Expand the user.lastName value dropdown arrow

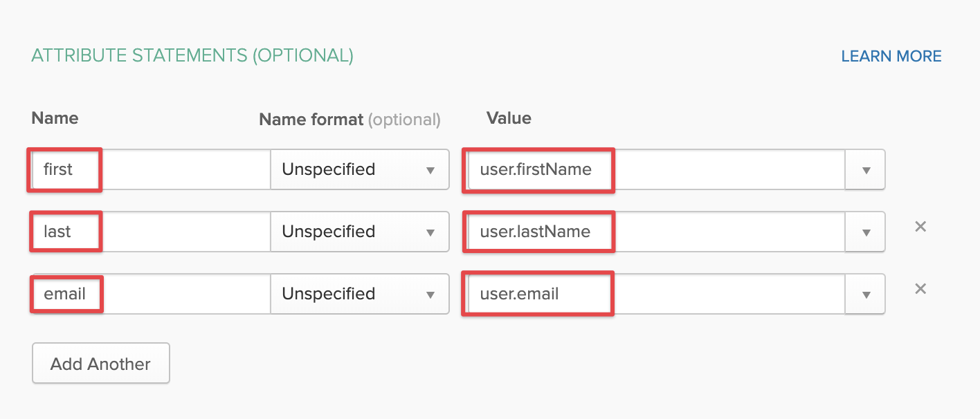point(865,232)
